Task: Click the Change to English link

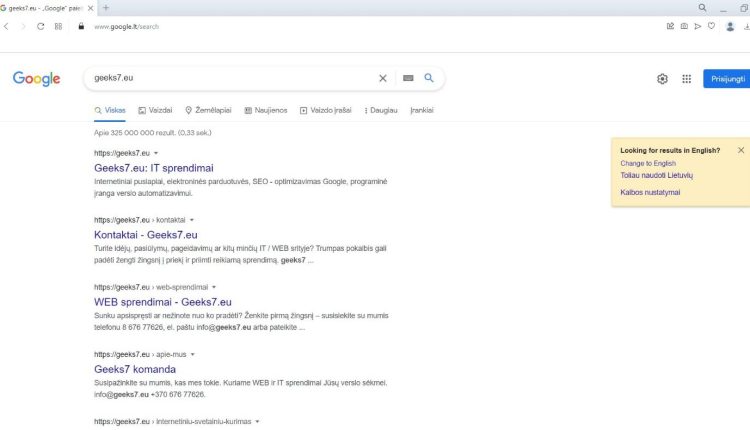Action: coord(648,163)
